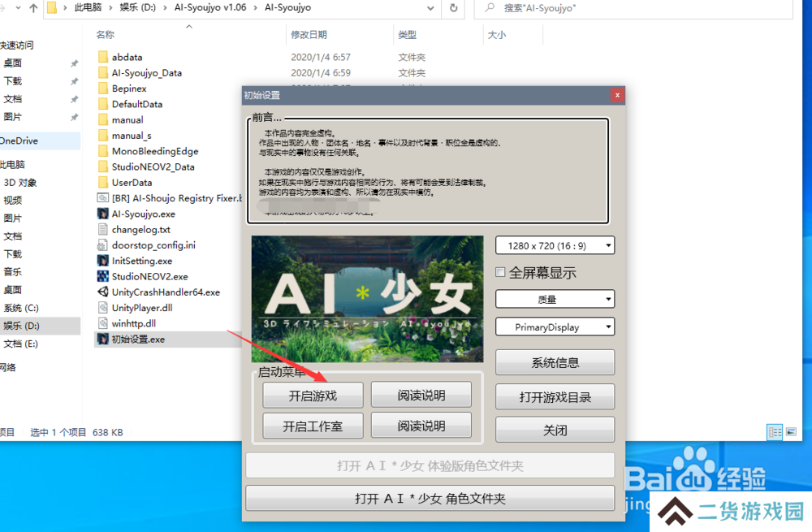Click the 初始设置.exe file icon

(x=102, y=340)
